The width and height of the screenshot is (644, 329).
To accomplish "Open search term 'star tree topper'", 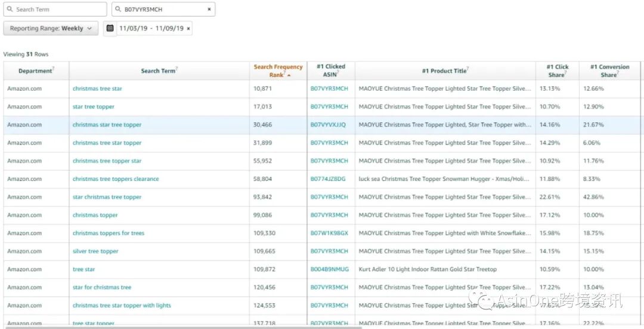I will tap(94, 106).
